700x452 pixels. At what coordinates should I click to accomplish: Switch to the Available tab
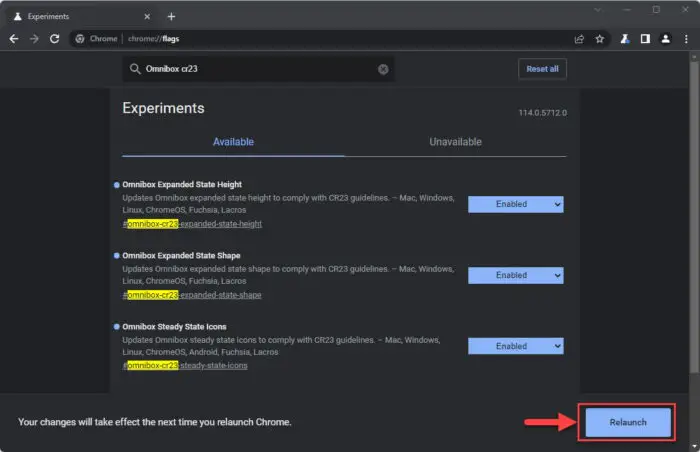point(233,142)
